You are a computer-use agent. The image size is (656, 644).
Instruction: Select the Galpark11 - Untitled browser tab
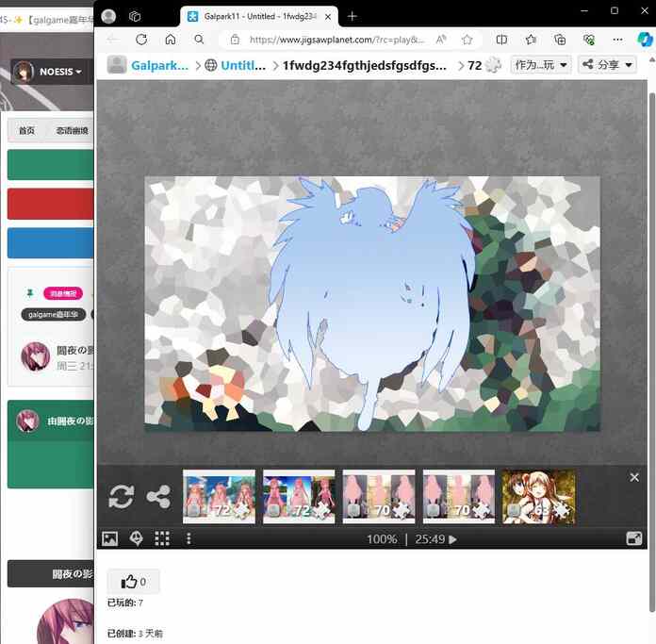point(259,17)
